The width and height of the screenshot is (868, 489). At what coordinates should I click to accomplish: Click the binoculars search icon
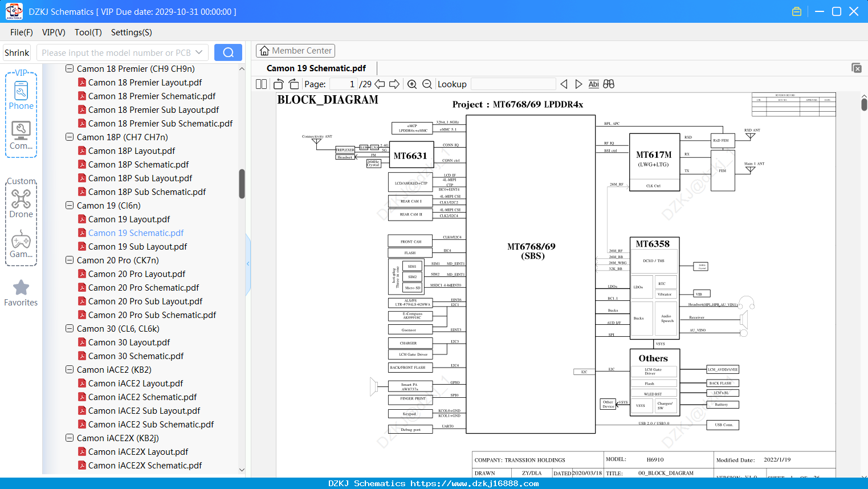[x=609, y=84]
